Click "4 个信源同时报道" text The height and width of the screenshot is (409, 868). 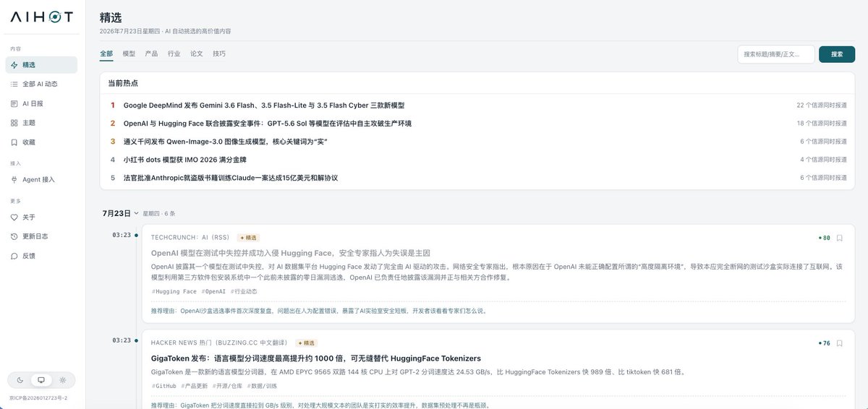824,160
